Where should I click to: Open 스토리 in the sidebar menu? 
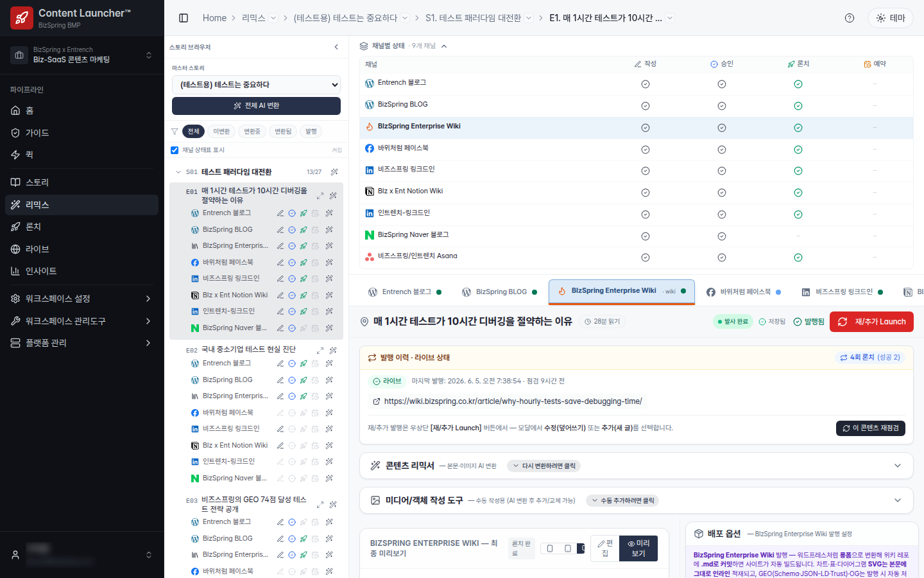(82, 182)
